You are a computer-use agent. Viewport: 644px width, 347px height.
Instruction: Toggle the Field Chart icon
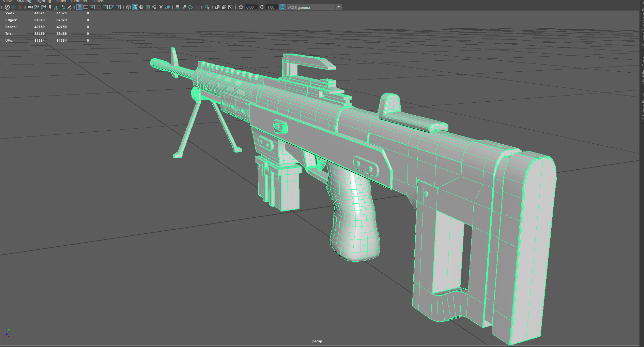coord(105,7)
